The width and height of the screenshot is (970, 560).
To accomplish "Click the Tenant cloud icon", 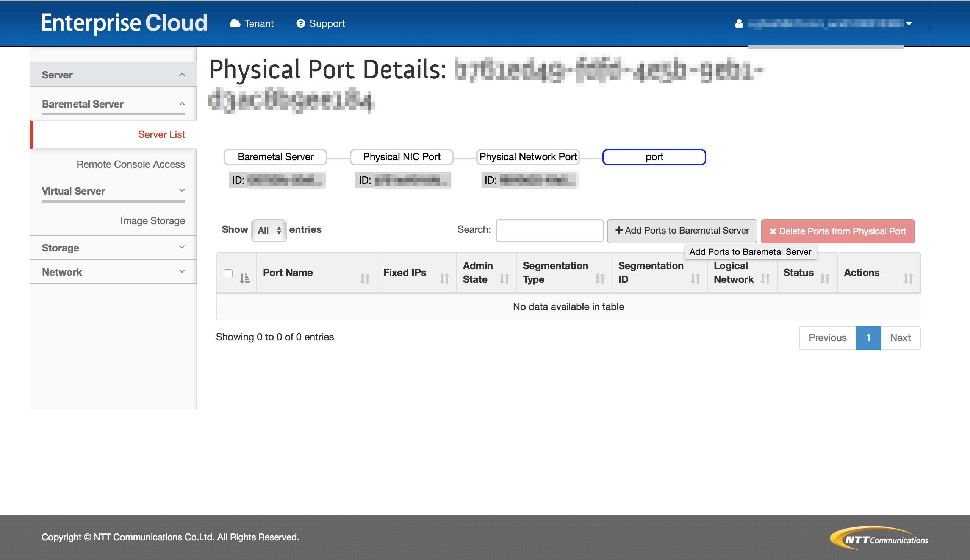I will pos(235,23).
